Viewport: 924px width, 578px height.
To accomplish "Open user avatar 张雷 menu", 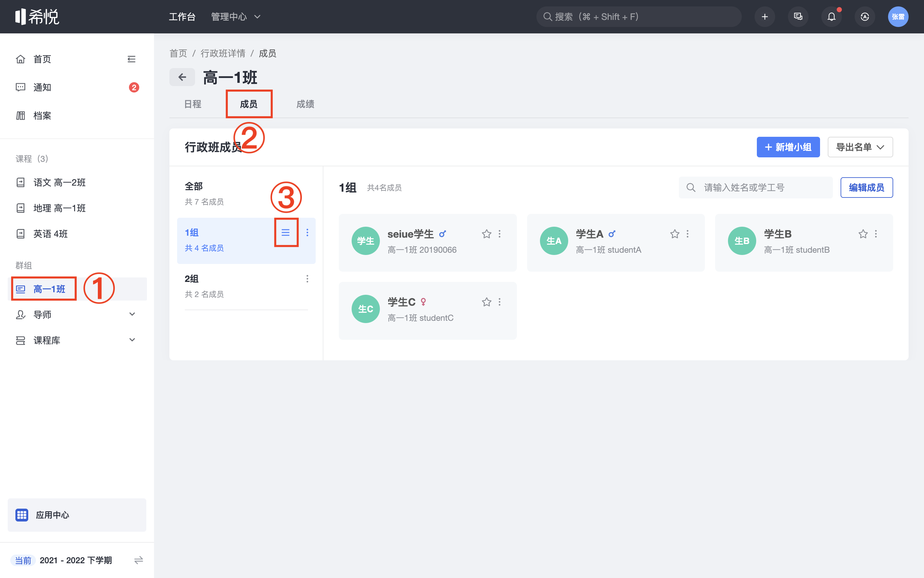I will (x=898, y=16).
